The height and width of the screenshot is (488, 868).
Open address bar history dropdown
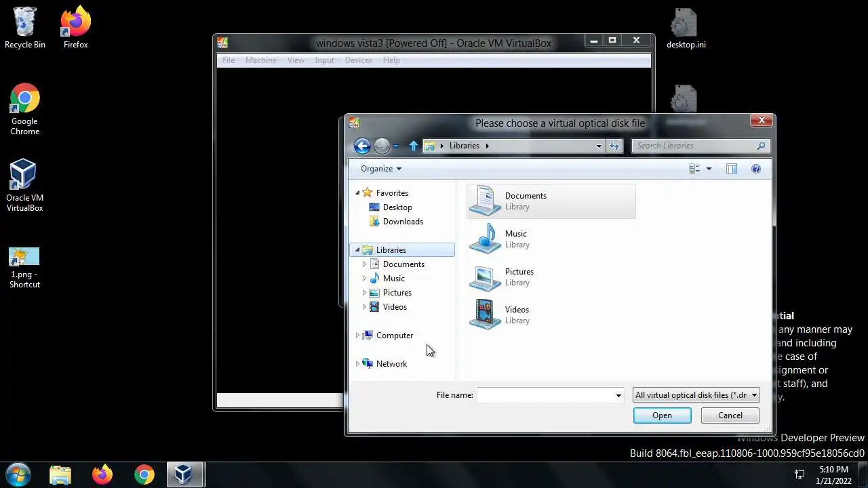click(599, 146)
